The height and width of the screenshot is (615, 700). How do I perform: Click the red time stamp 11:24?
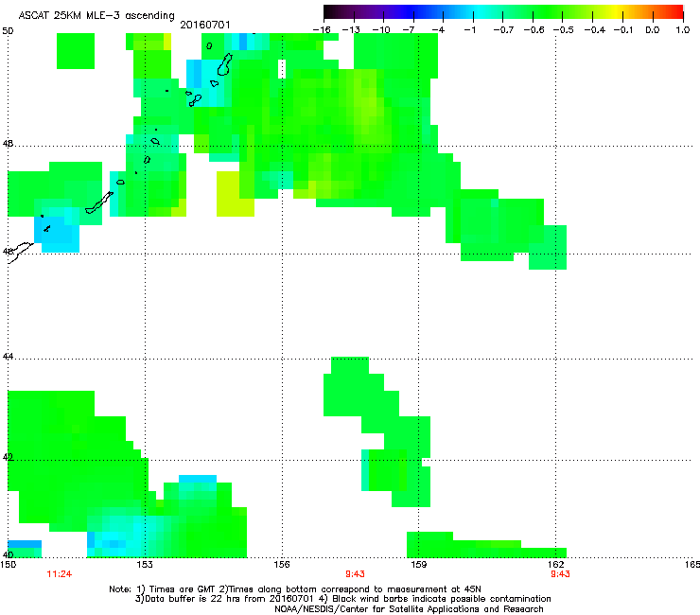(60, 574)
